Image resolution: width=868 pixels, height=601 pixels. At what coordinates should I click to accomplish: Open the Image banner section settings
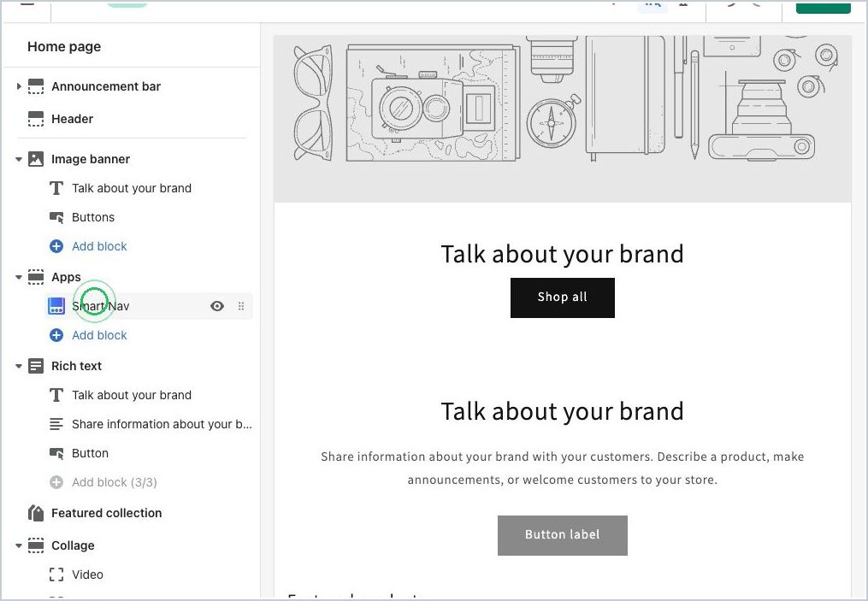tap(91, 159)
